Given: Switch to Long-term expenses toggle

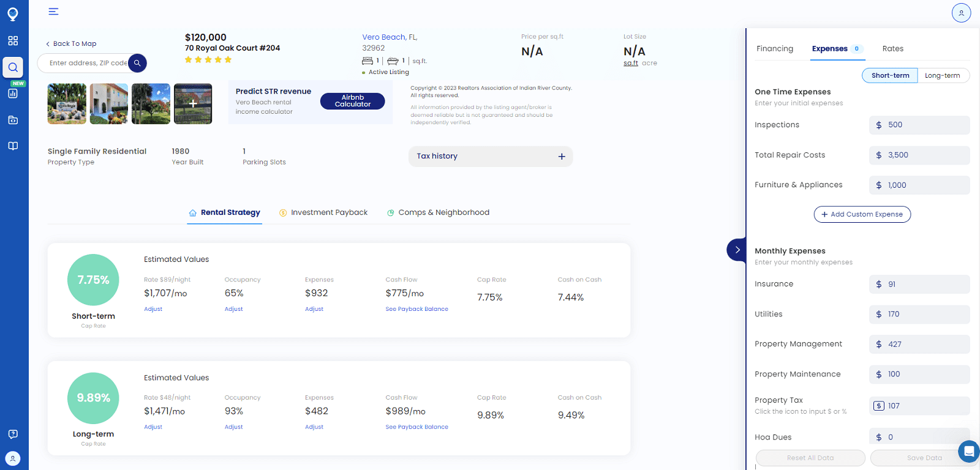Looking at the screenshot, I should pos(942,75).
